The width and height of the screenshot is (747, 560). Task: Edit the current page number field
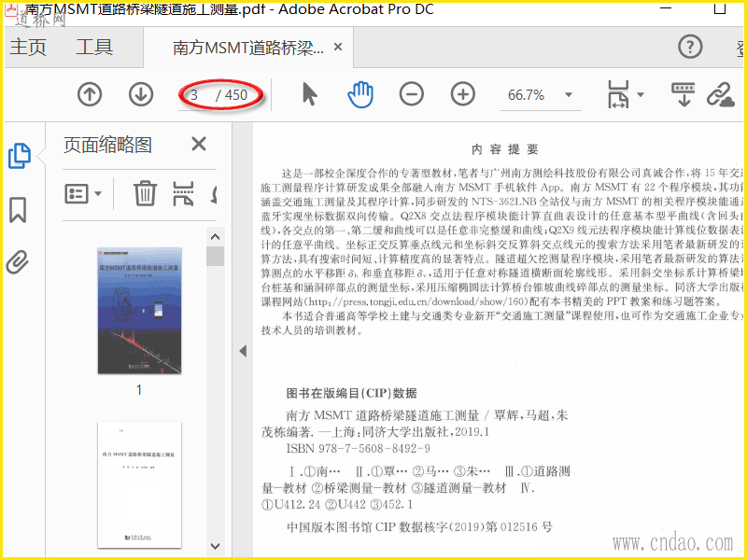[194, 95]
